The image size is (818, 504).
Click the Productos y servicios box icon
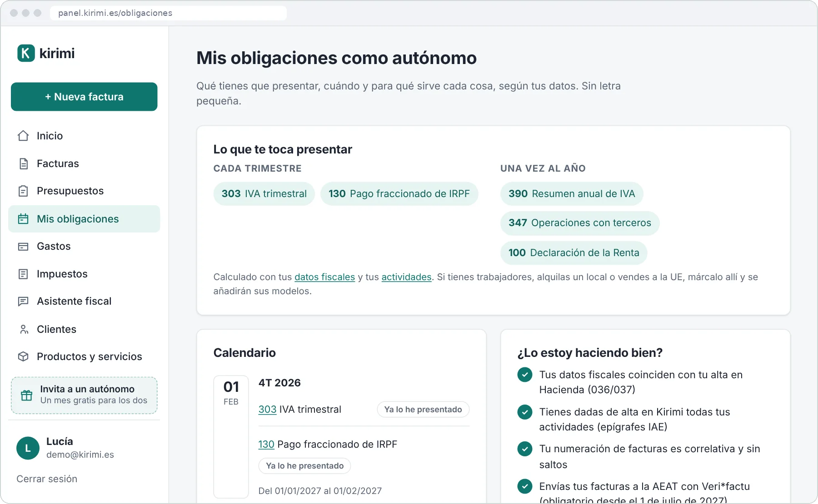pos(23,357)
